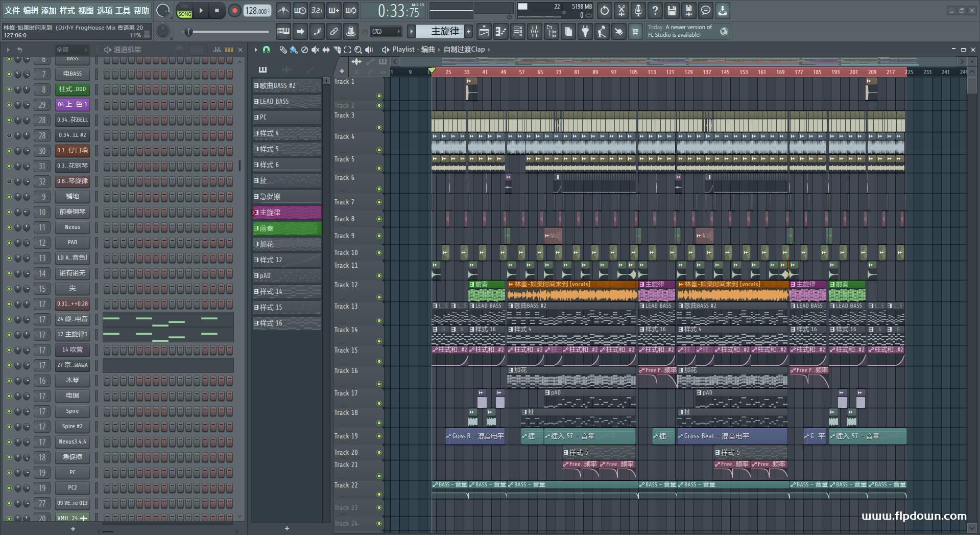Image resolution: width=980 pixels, height=535 pixels.
Task: Add a new pattern with plus button
Action: point(468,32)
